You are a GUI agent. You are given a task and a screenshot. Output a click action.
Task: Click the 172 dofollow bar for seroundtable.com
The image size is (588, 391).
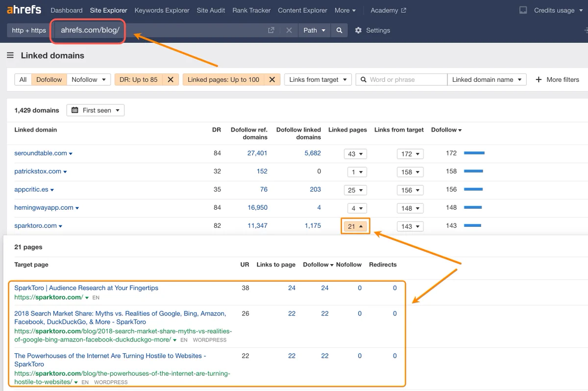tap(474, 153)
